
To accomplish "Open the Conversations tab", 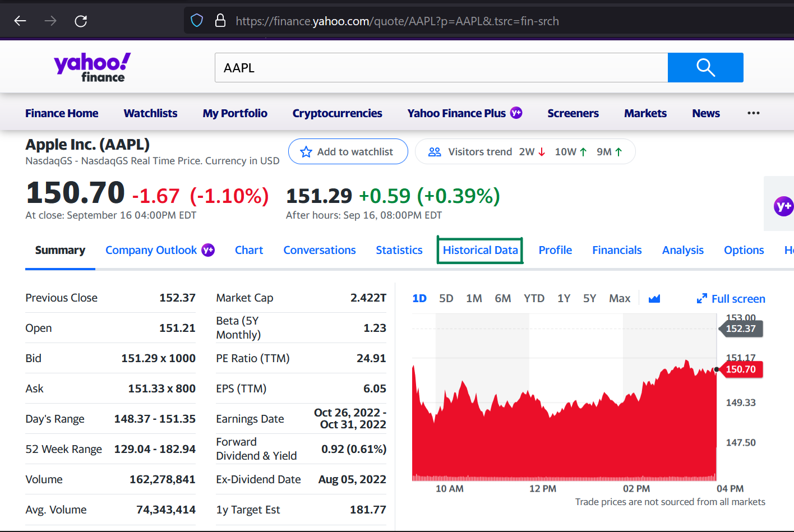I will [320, 250].
